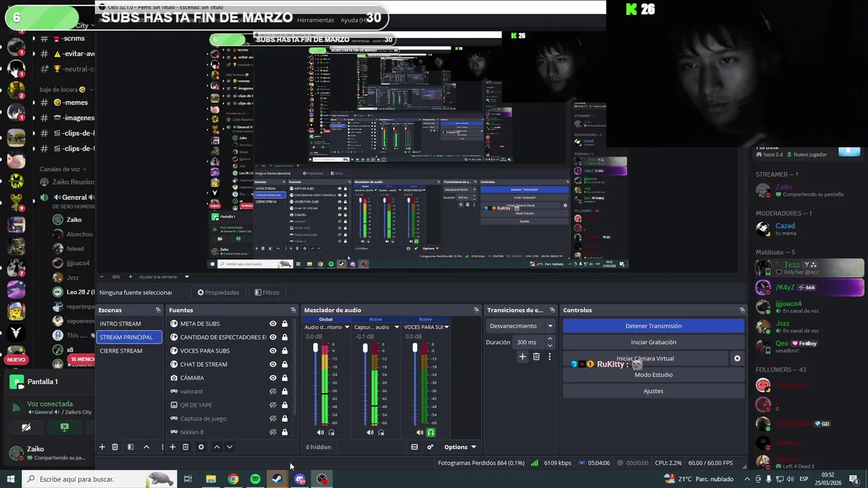The width and height of the screenshot is (868, 488).
Task: Open Filtros for the selected source
Action: [x=267, y=293]
